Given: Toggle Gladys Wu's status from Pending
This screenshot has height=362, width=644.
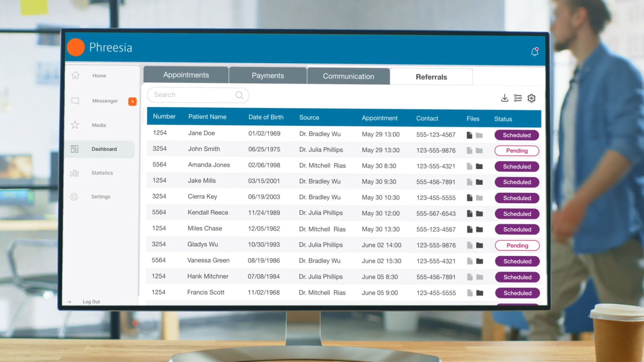Looking at the screenshot, I should point(517,245).
